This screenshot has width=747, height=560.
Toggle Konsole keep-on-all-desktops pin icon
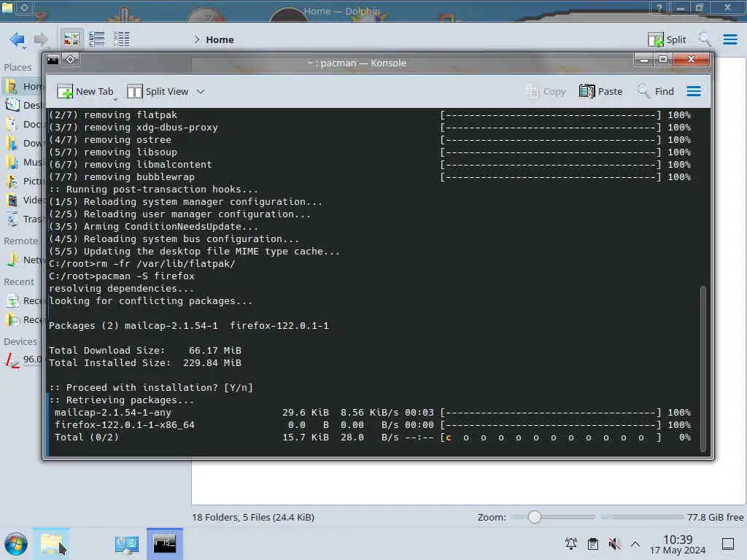71,60
